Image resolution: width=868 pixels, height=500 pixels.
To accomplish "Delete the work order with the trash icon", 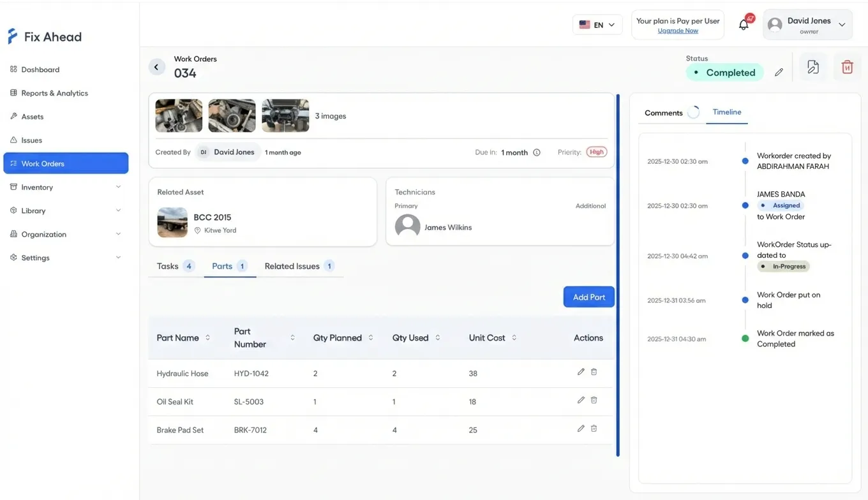I will point(847,66).
